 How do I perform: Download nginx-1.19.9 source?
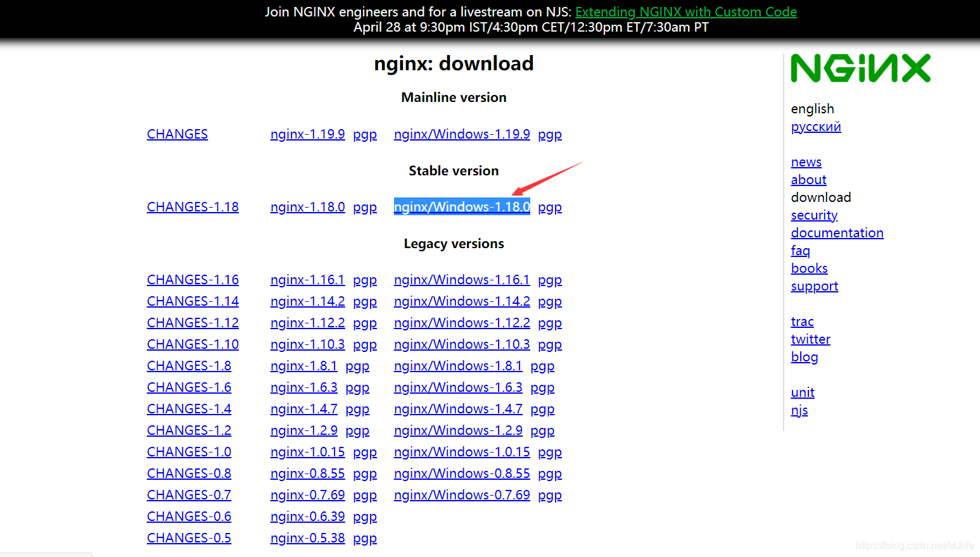coord(307,134)
